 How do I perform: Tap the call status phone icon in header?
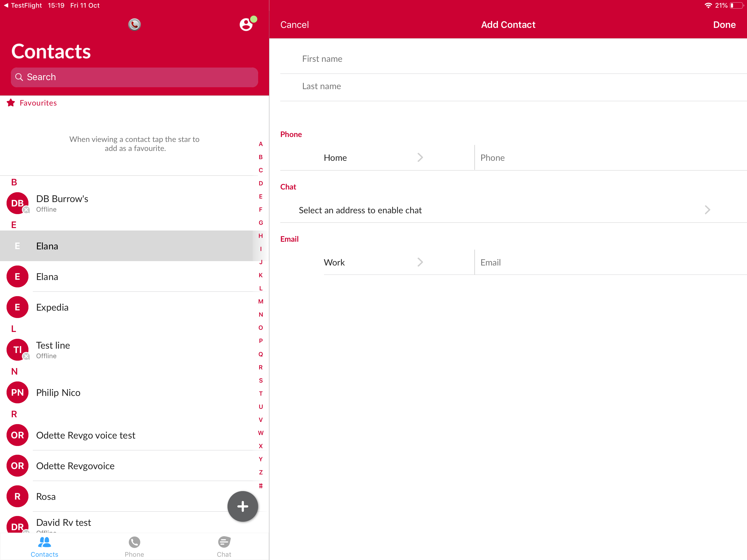[135, 24]
